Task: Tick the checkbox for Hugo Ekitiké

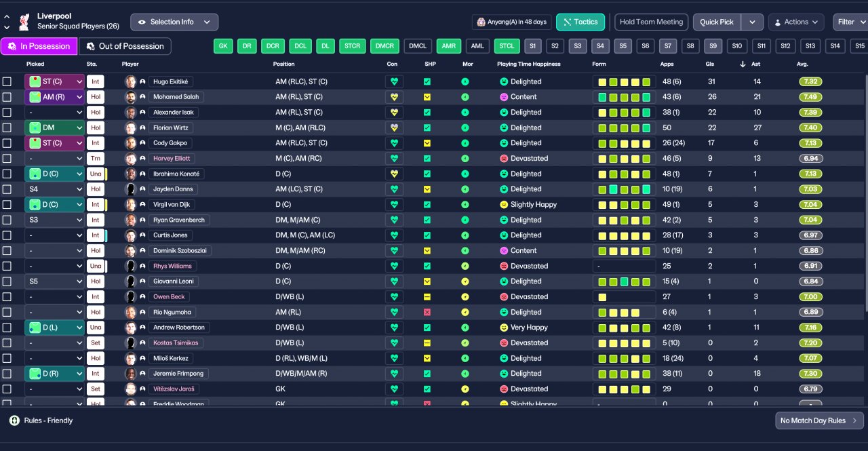Action: click(7, 81)
